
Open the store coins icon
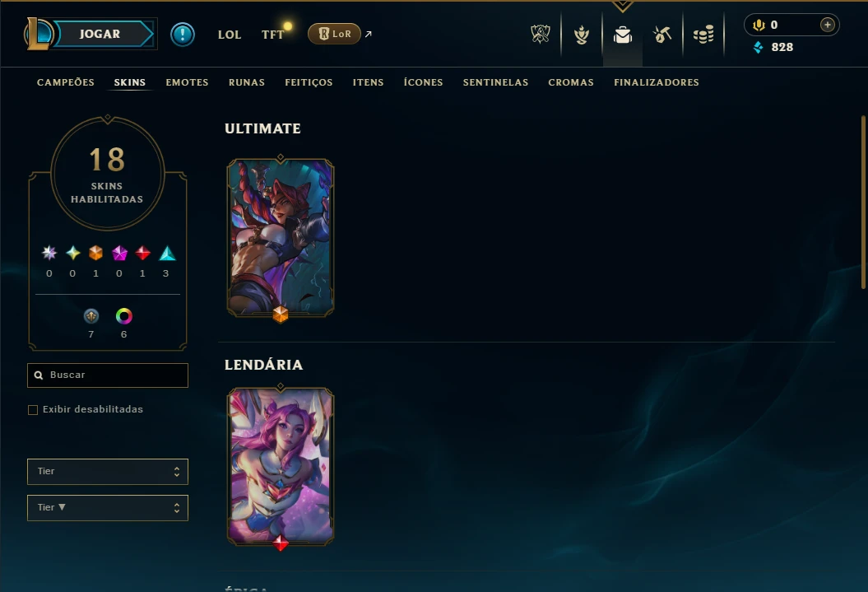point(703,35)
